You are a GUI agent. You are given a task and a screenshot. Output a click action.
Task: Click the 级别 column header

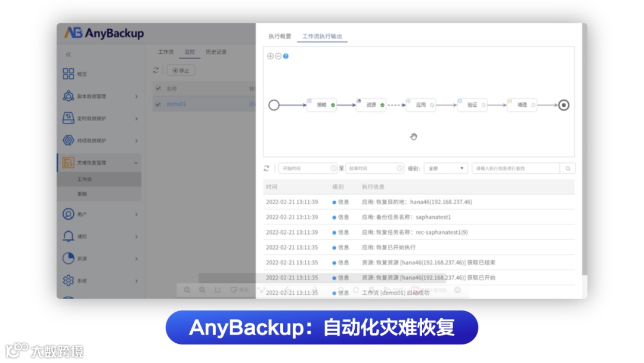click(x=338, y=187)
